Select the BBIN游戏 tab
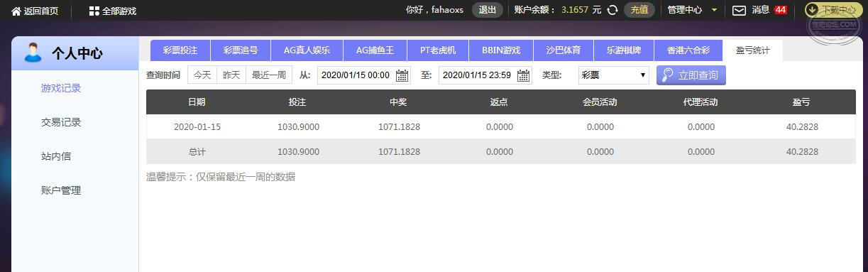868x272 pixels. pos(501,50)
